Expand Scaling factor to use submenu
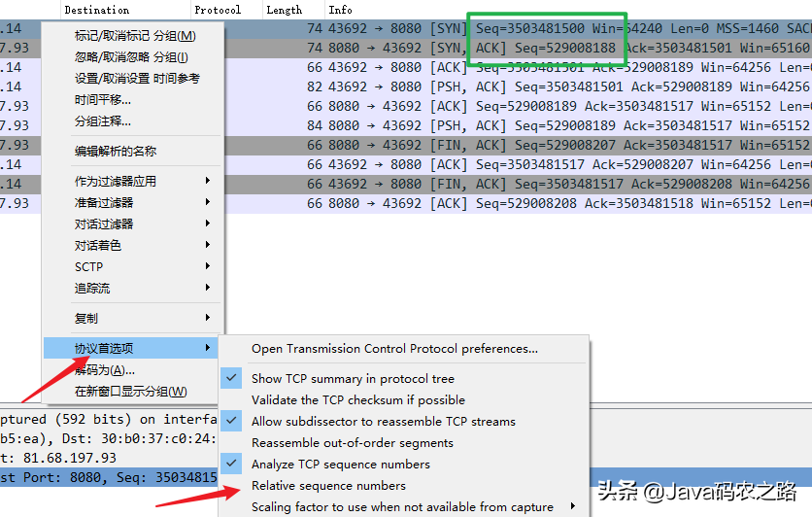Screen dimensions: 812x517 [x=404, y=506]
